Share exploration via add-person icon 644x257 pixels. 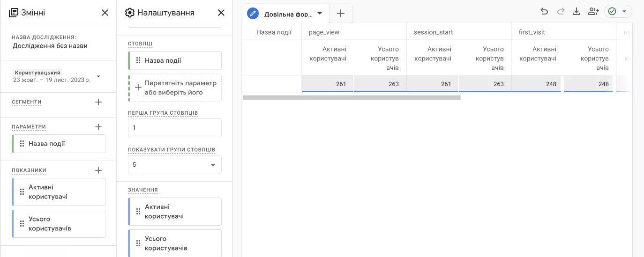point(593,12)
